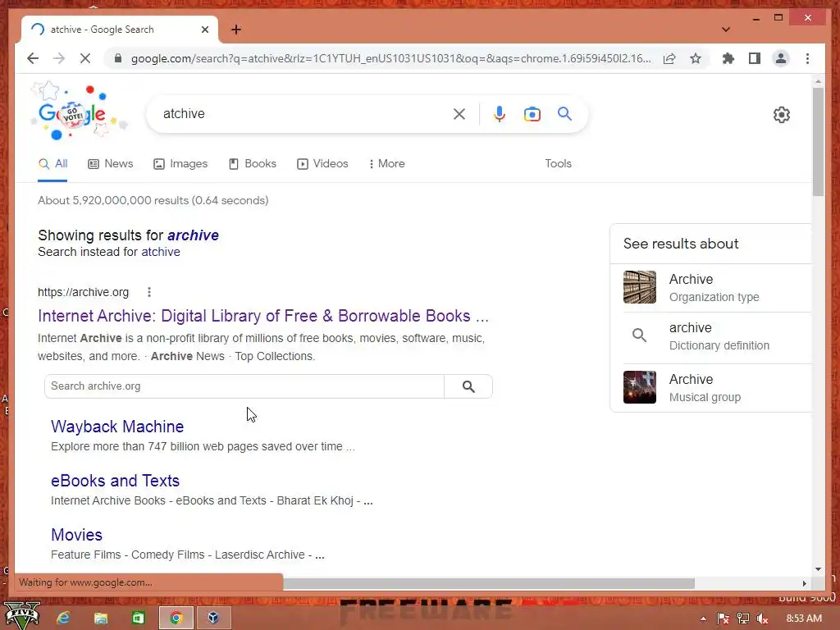The width and height of the screenshot is (840, 630).
Task: Switch to the News tab
Action: pyautogui.click(x=111, y=164)
